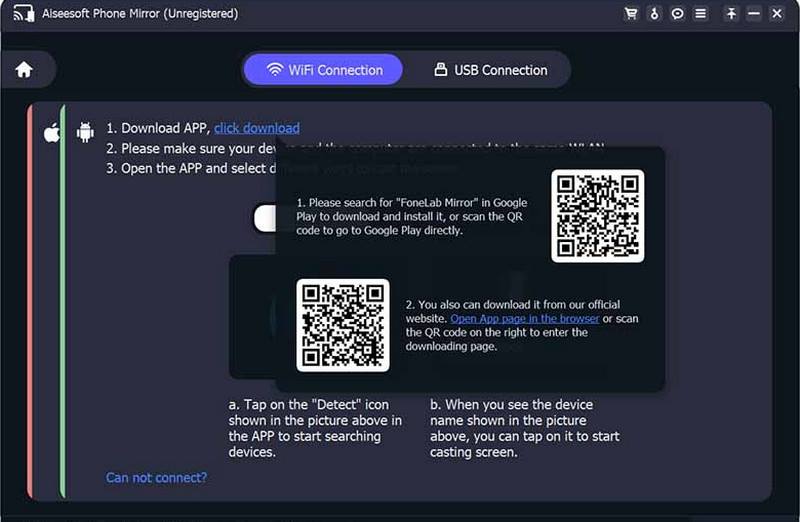Open the feedback chat bubble icon
The width and height of the screenshot is (800, 522).
click(677, 13)
